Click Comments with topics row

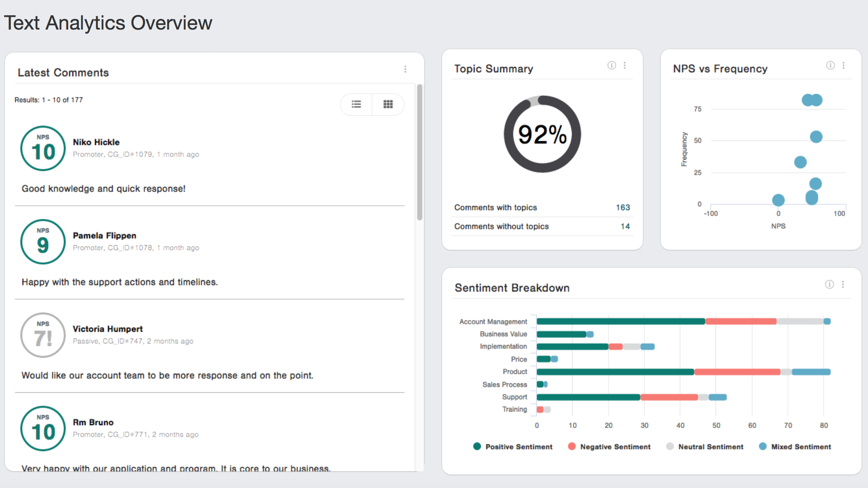542,207
